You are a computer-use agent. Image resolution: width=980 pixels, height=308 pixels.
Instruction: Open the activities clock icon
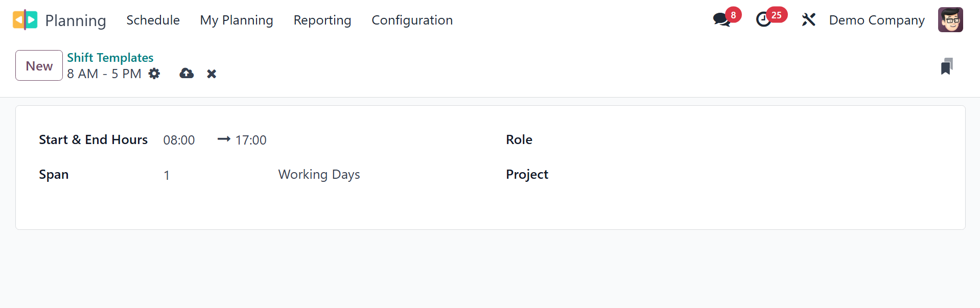764,20
